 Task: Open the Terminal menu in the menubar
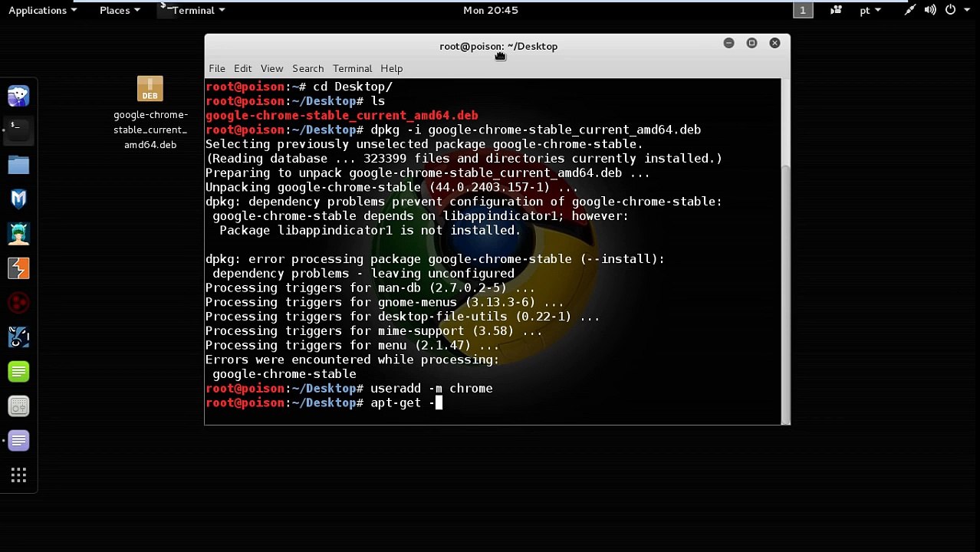[352, 68]
